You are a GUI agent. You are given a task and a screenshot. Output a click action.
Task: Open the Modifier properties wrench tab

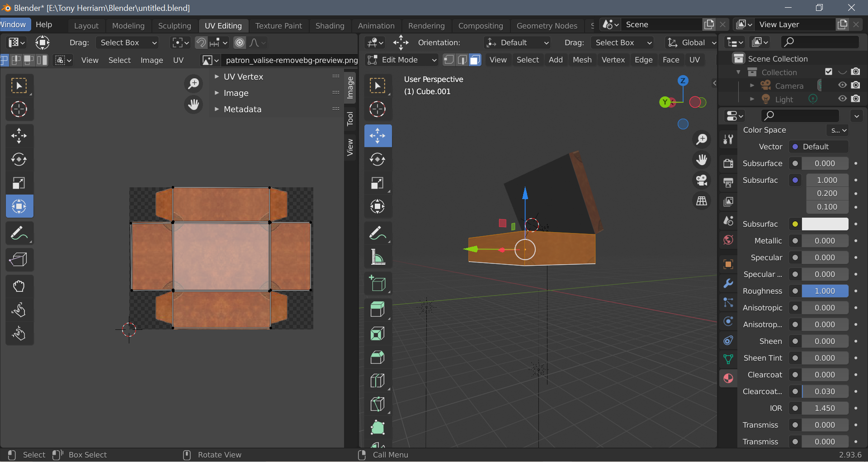point(728,283)
